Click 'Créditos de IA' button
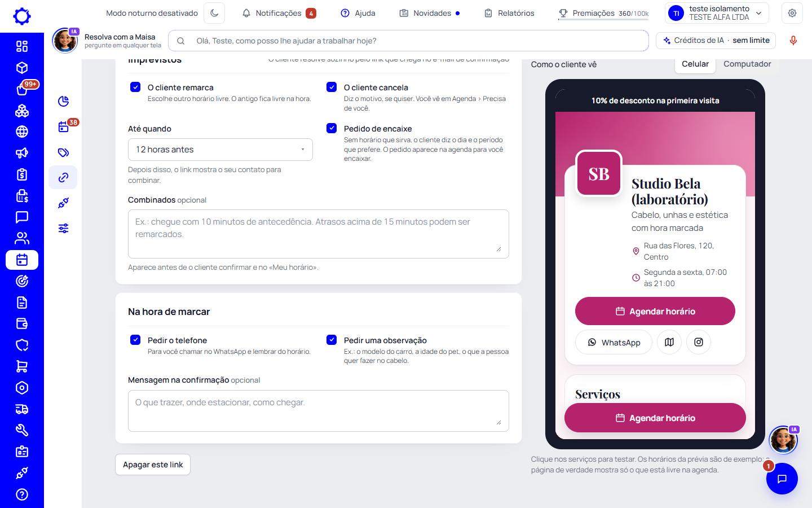This screenshot has height=508, width=812. 716,41
